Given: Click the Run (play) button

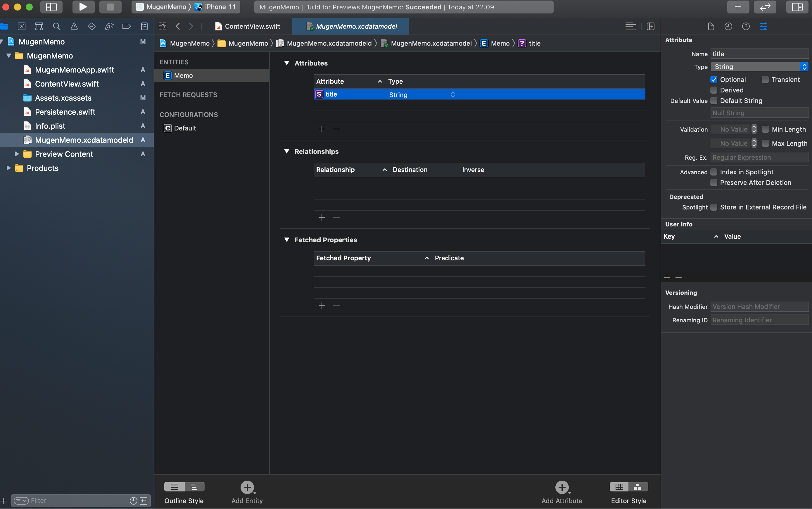Looking at the screenshot, I should tap(83, 7).
